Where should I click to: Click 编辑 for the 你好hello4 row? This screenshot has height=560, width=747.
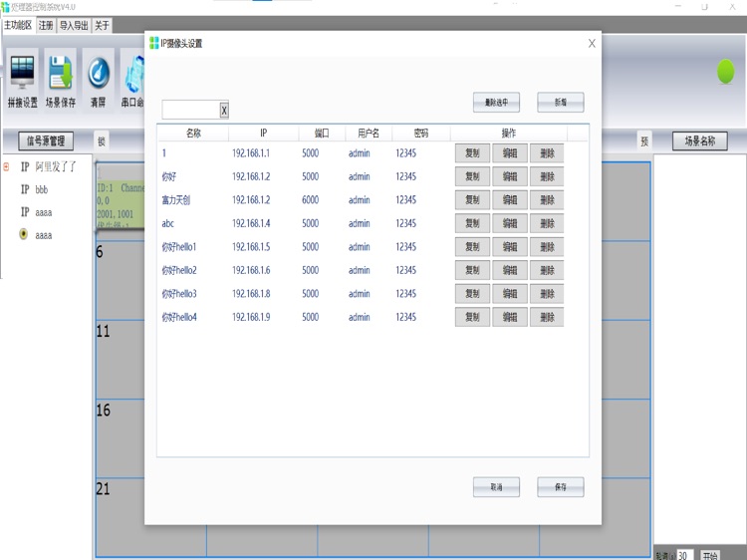[510, 317]
